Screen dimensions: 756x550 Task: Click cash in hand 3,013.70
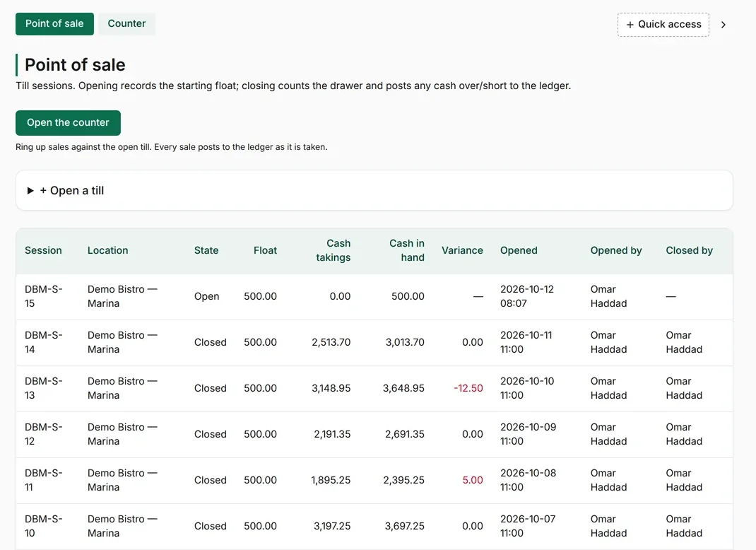click(x=405, y=342)
